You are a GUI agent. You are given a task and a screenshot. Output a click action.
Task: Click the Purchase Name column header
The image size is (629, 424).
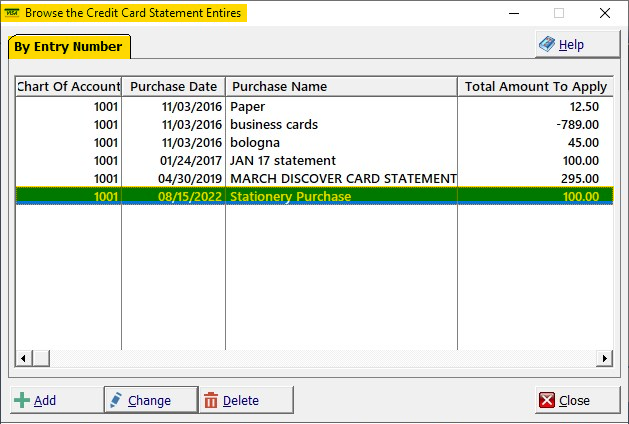341,86
